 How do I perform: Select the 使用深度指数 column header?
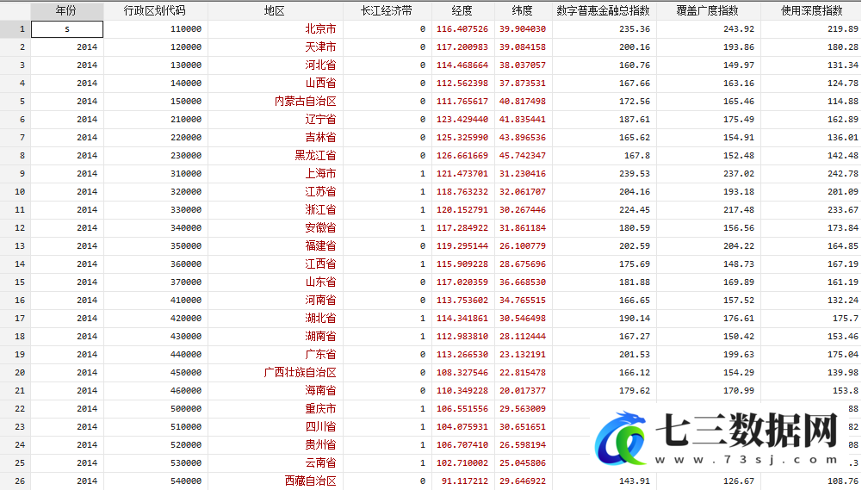click(x=811, y=10)
